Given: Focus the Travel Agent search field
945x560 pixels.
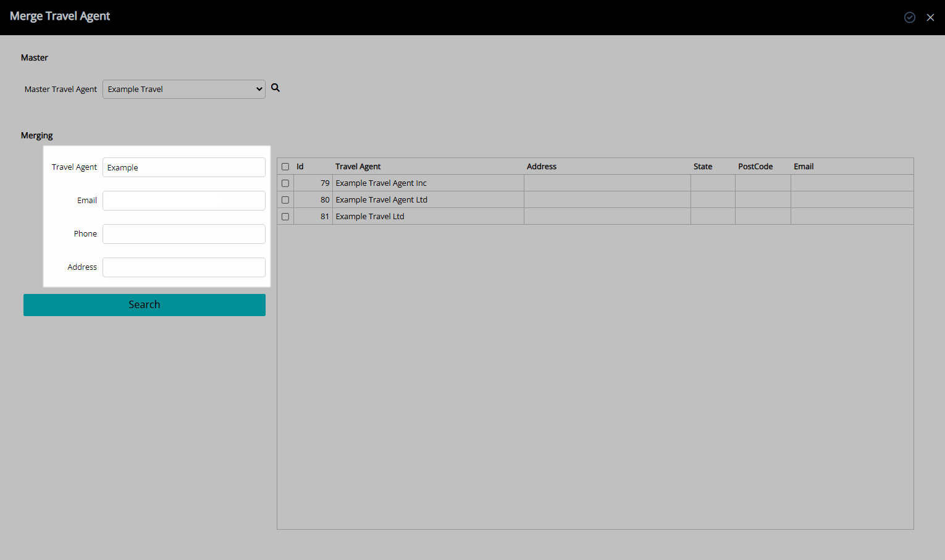Looking at the screenshot, I should click(x=184, y=167).
